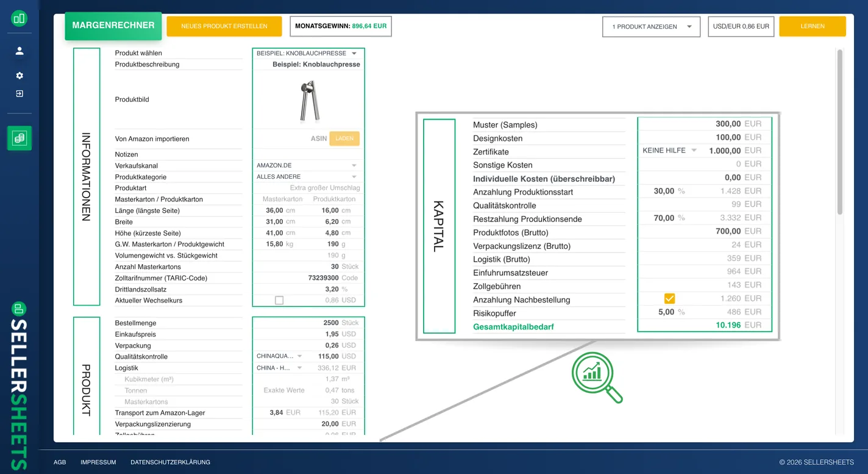
Task: Click the magnifier chart analysis icon
Action: click(x=597, y=378)
